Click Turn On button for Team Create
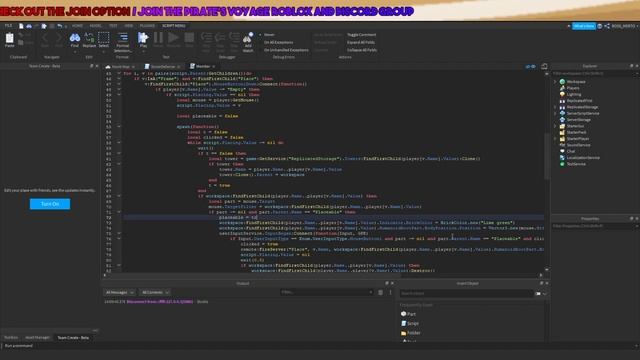This screenshot has height=360, width=640. 50,204
